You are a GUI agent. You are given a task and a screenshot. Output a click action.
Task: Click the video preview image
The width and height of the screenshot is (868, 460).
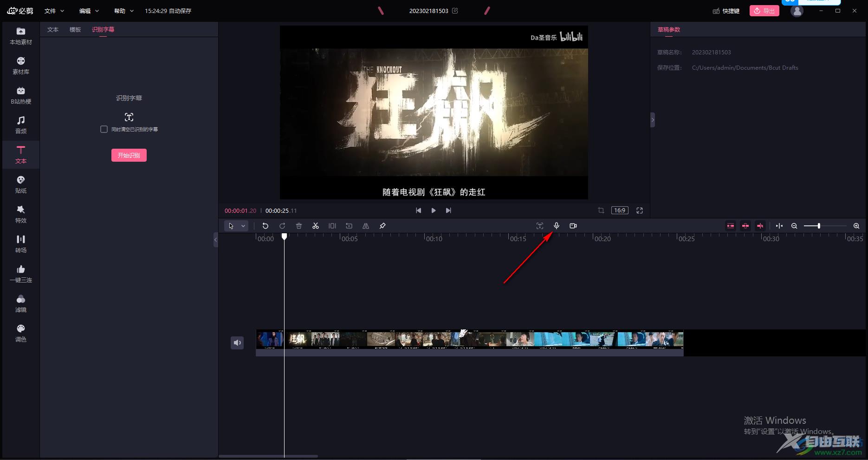tap(434, 112)
